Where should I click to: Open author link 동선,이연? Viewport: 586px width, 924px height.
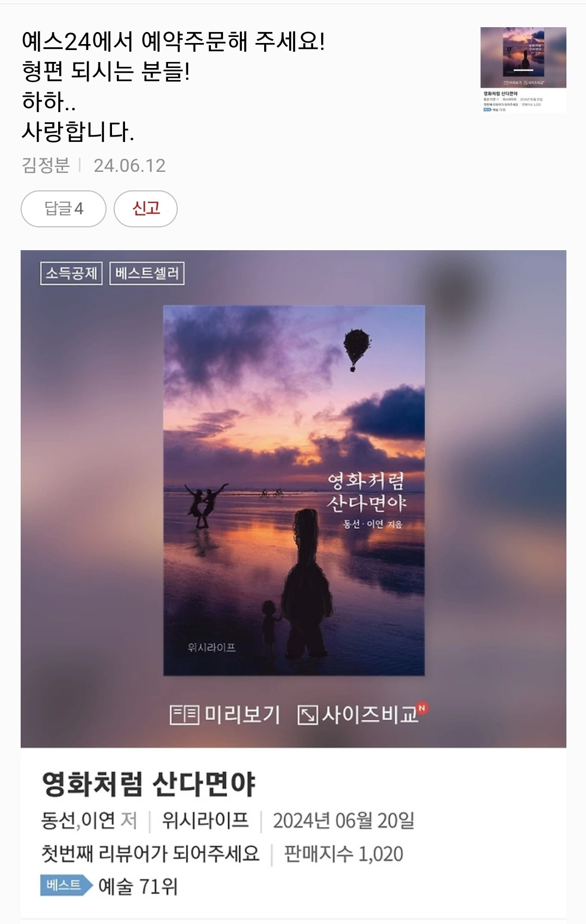pyautogui.click(x=78, y=820)
